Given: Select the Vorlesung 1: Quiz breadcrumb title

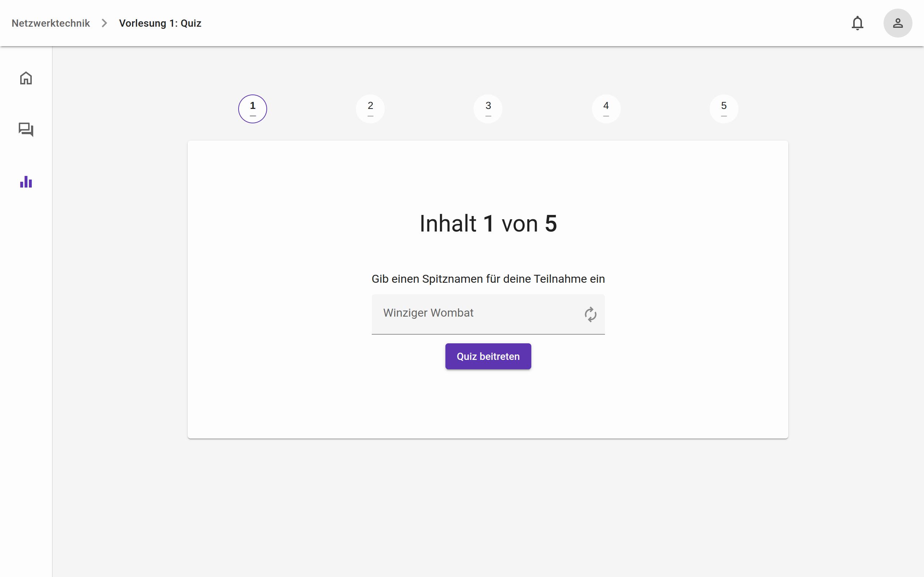Looking at the screenshot, I should click(x=160, y=23).
